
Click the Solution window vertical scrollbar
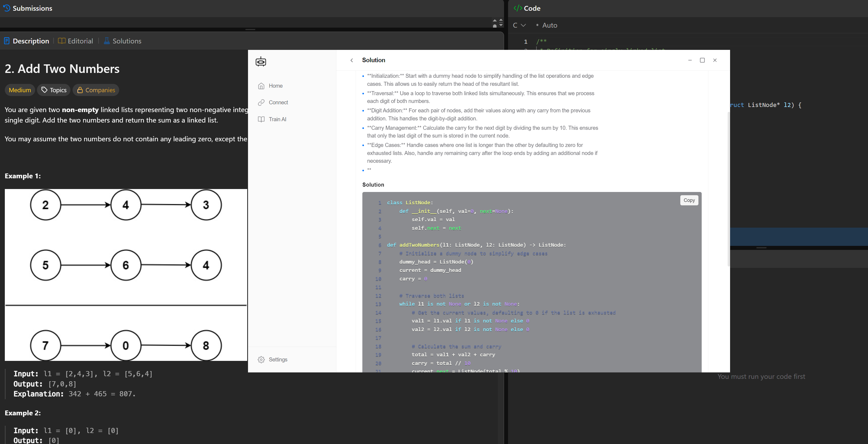(x=728, y=189)
